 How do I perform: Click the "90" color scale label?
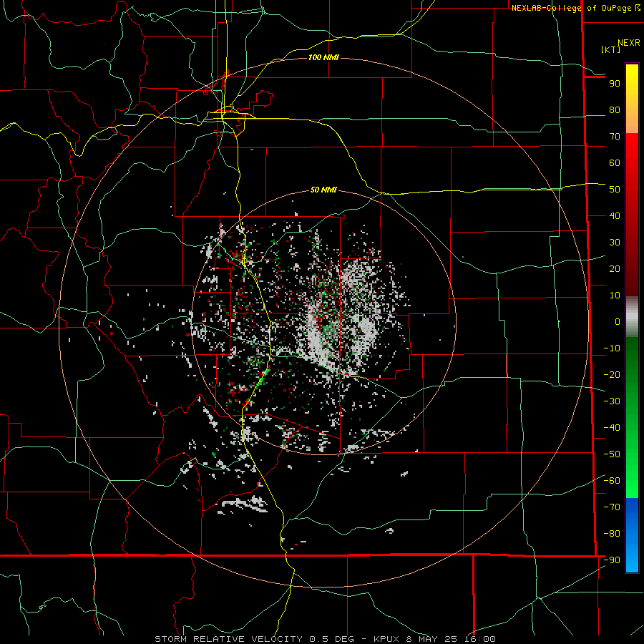click(615, 84)
